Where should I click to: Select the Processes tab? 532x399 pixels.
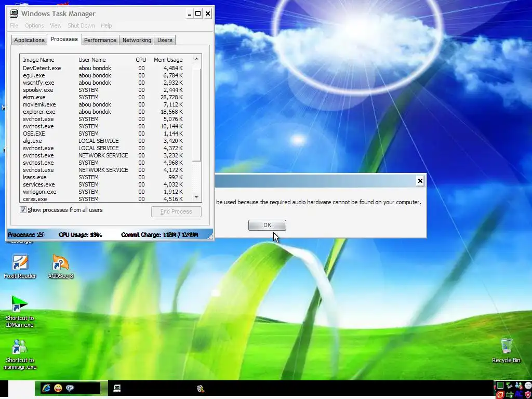(x=64, y=39)
